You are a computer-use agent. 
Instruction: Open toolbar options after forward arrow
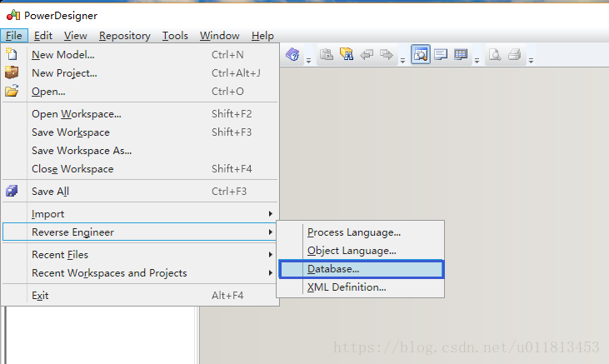[x=402, y=60]
